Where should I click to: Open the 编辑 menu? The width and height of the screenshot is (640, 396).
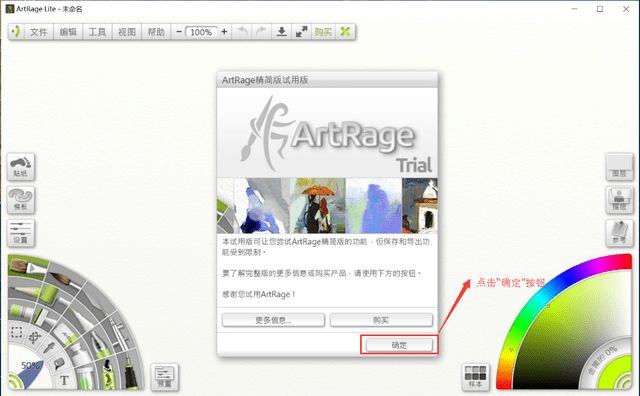pos(68,32)
